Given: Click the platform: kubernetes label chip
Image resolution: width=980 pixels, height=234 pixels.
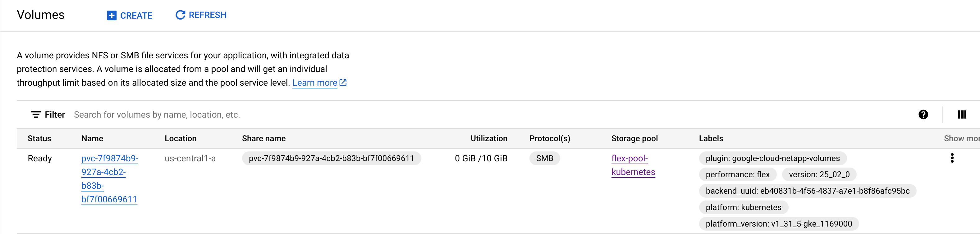Looking at the screenshot, I should click(x=743, y=207).
